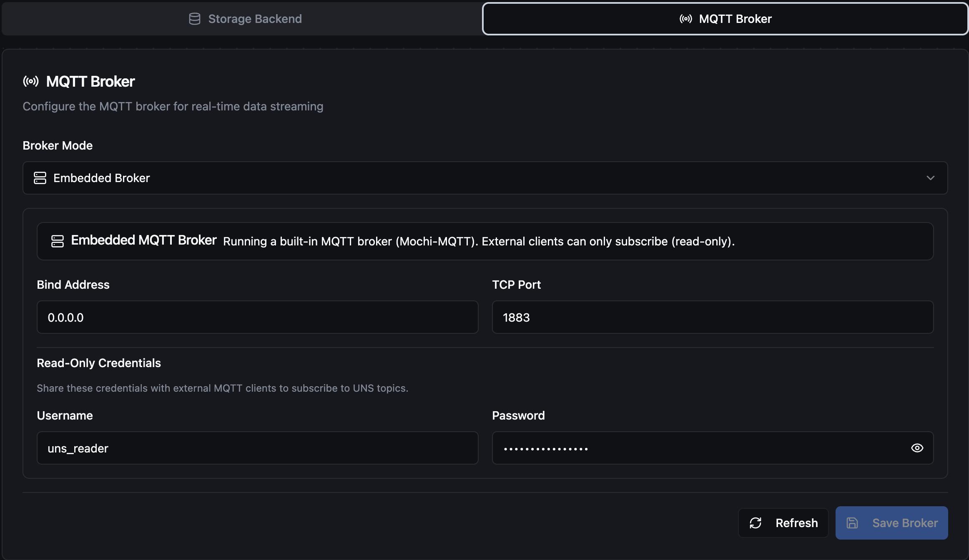Click the server icon in Broker Mode field

(40, 178)
